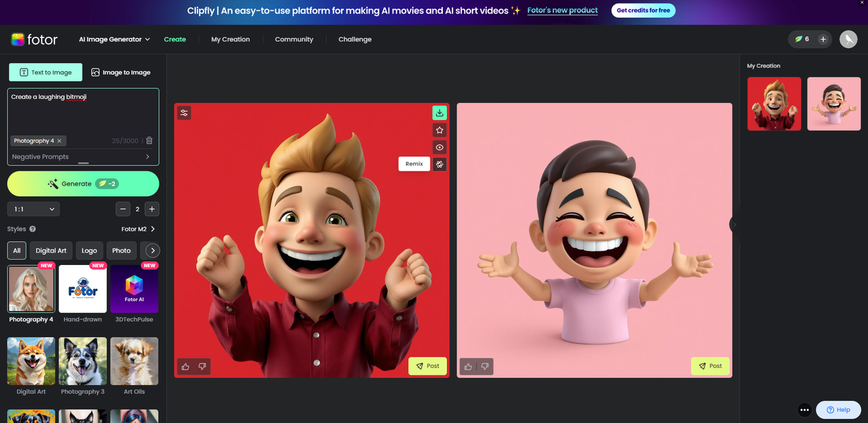
Task: Open the 1:1 aspect ratio dropdown
Action: [33, 209]
